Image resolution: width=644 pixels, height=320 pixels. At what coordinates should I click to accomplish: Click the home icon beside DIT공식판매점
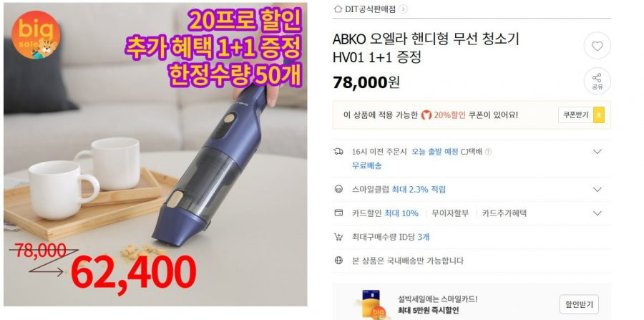click(x=338, y=9)
